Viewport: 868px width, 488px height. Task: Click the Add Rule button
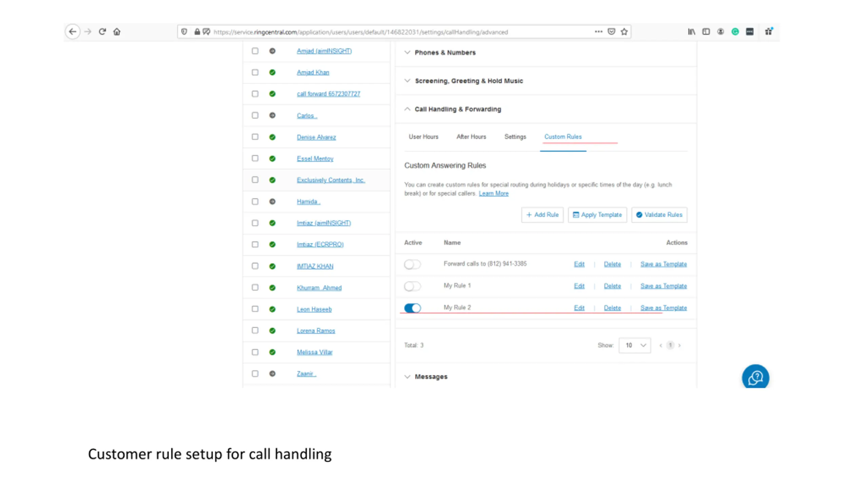click(x=542, y=215)
